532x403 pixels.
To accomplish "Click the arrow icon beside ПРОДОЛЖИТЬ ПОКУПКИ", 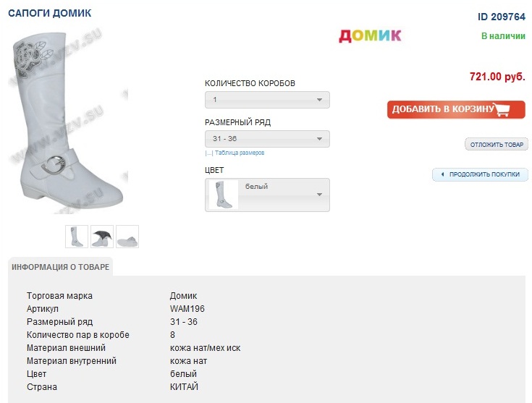I will (441, 174).
